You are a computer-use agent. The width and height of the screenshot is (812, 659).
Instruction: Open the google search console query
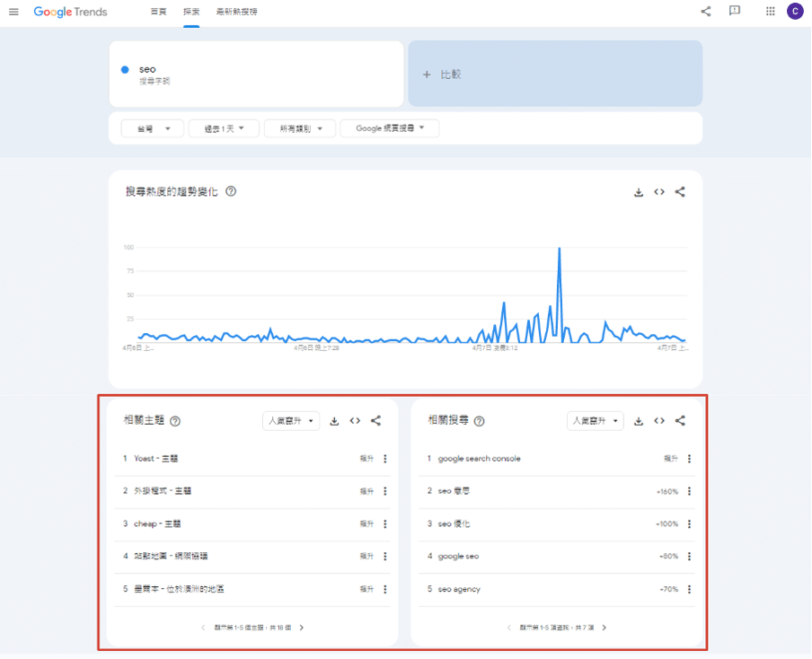557,459
